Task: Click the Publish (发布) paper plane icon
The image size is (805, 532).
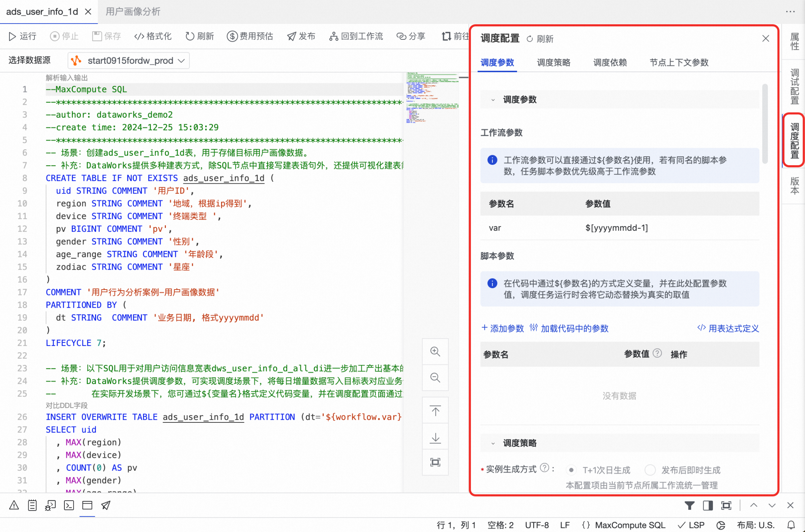Action: tap(291, 36)
